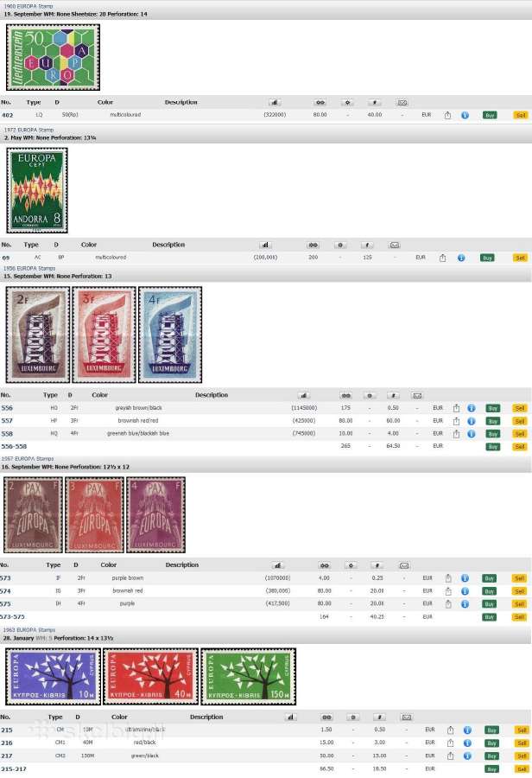Viewport: 532px width, 778px height.
Task: Click stamp number 558
Action: click(7, 434)
